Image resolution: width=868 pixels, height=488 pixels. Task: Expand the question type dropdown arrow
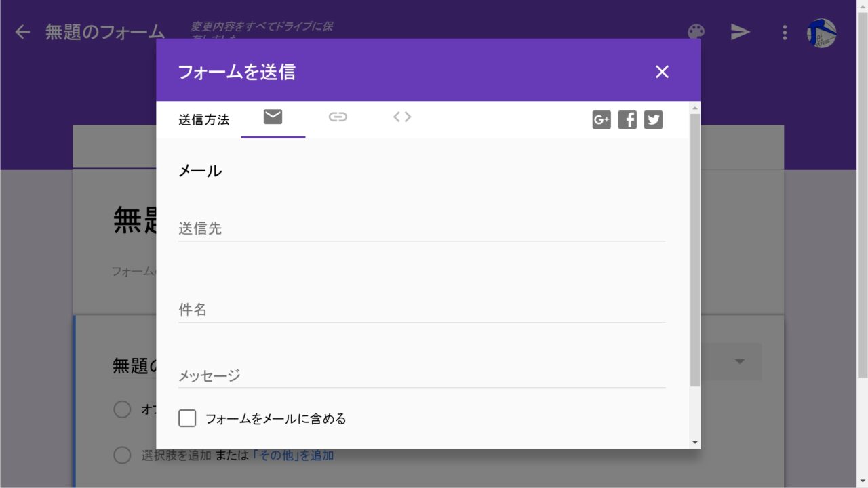740,361
